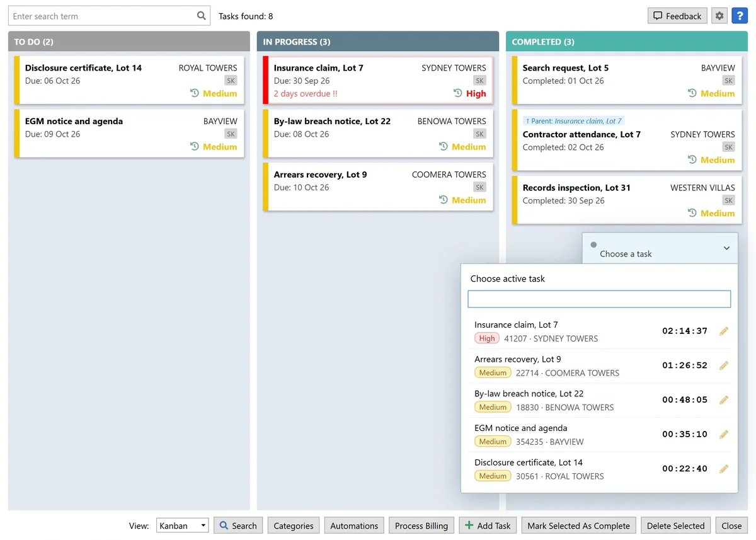Edit time for By-law breach notice, Lot 22

click(x=724, y=399)
